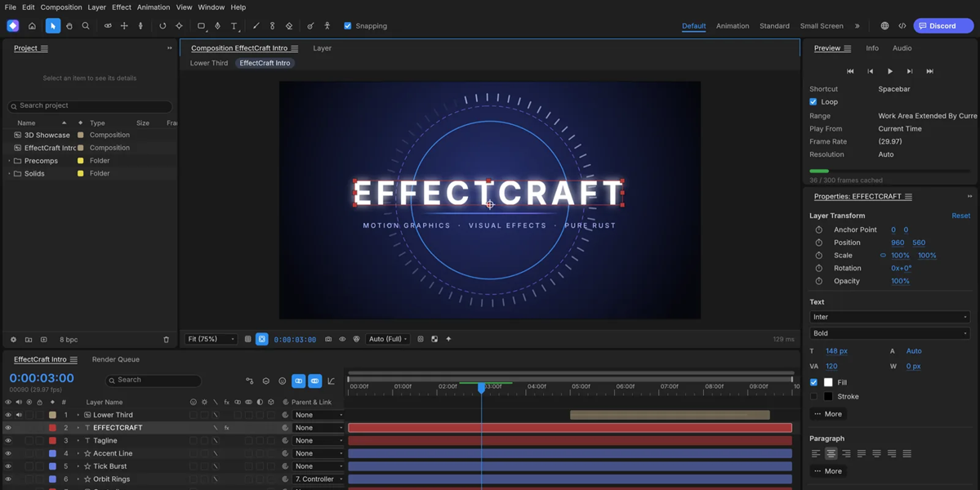This screenshot has width=980, height=490.
Task: Click the Discord button
Action: [x=943, y=26]
